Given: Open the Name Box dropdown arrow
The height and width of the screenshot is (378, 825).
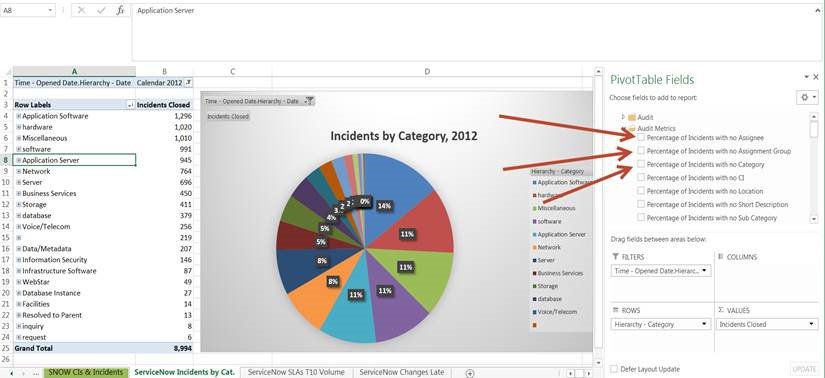Looking at the screenshot, I should click(50, 10).
